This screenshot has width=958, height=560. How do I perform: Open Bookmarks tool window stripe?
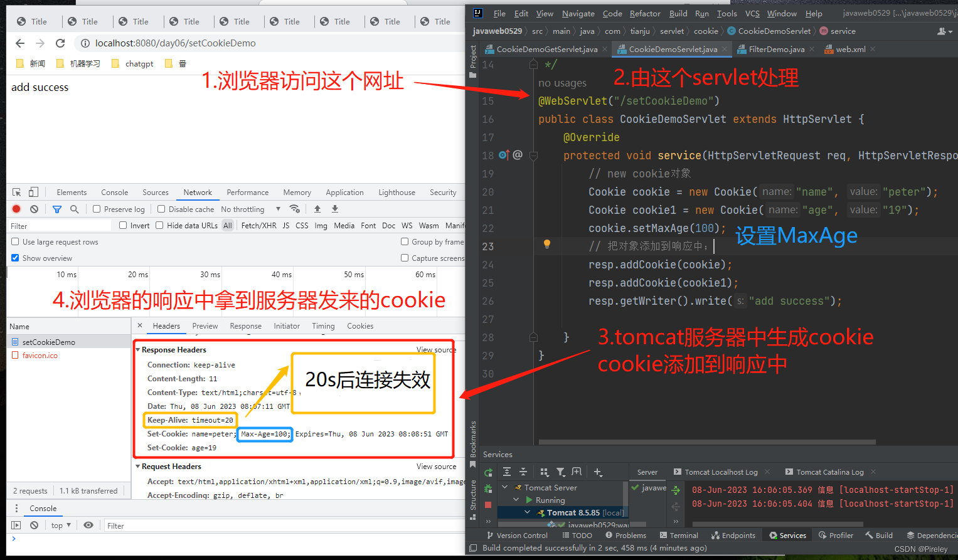pos(473,444)
